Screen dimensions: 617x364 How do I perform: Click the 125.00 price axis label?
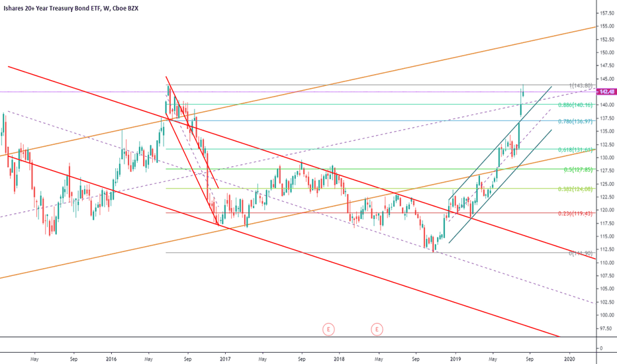pos(607,184)
